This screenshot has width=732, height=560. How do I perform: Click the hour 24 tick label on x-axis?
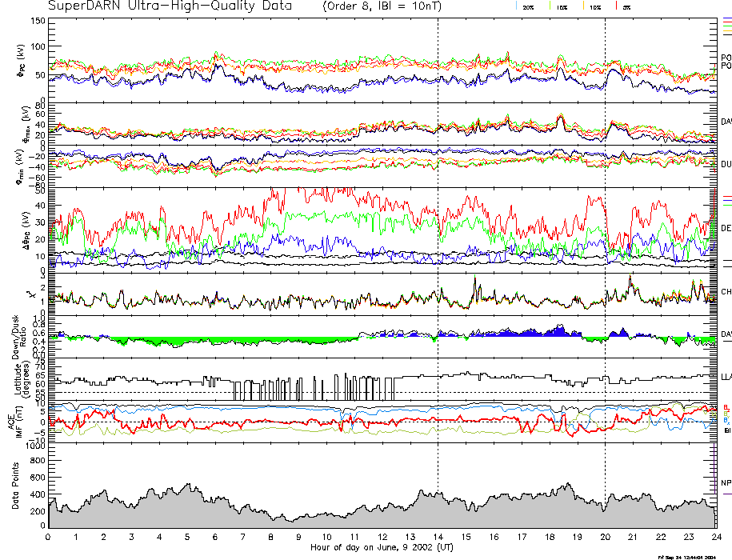coord(716,536)
